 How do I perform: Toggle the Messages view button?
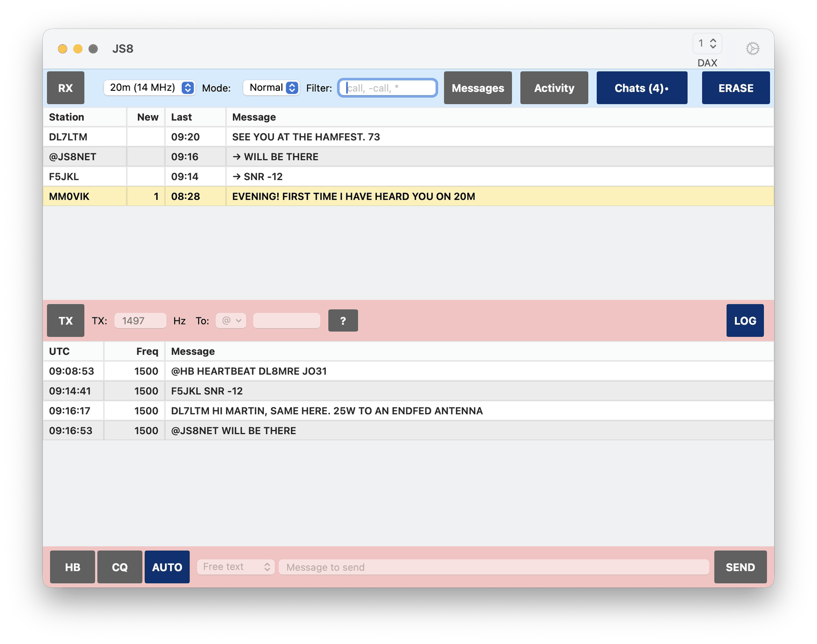pyautogui.click(x=478, y=88)
